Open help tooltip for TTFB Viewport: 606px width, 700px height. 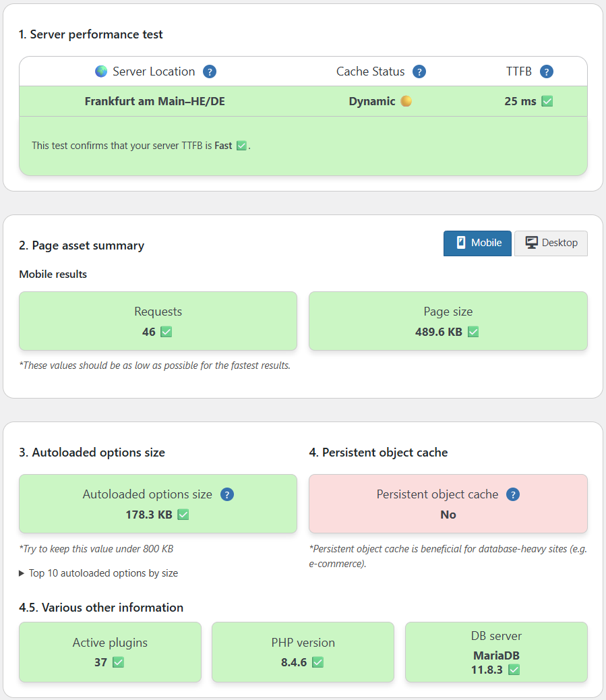point(547,71)
